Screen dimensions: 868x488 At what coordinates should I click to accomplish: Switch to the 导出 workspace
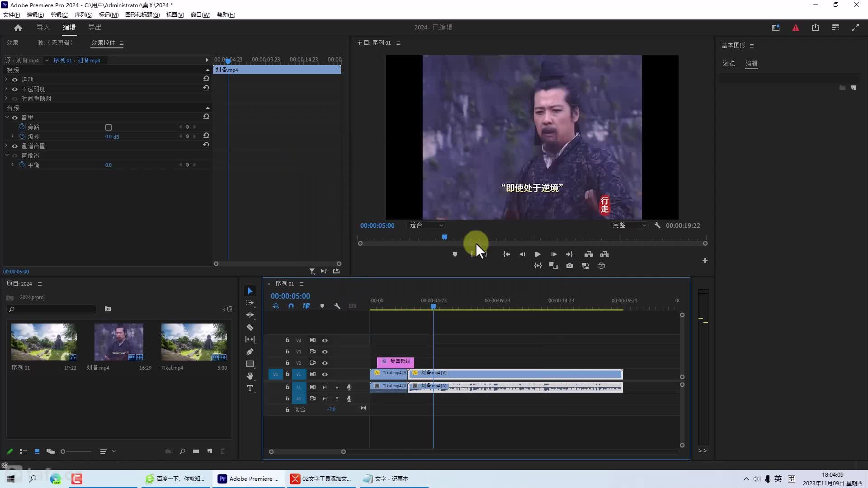pos(95,28)
